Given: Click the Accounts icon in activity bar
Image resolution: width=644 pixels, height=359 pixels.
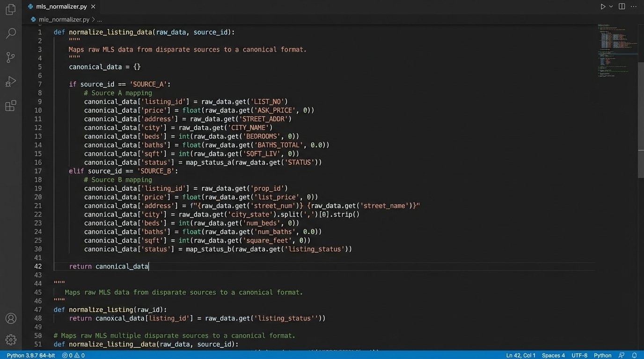Looking at the screenshot, I should (x=10, y=318).
